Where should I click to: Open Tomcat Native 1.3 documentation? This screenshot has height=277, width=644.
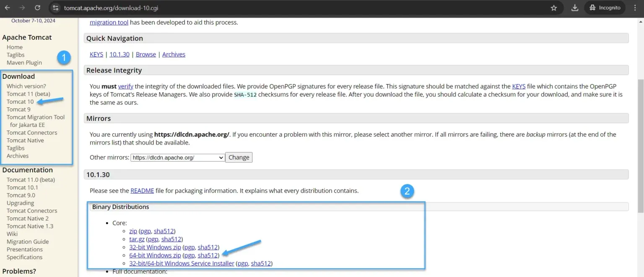click(x=30, y=226)
